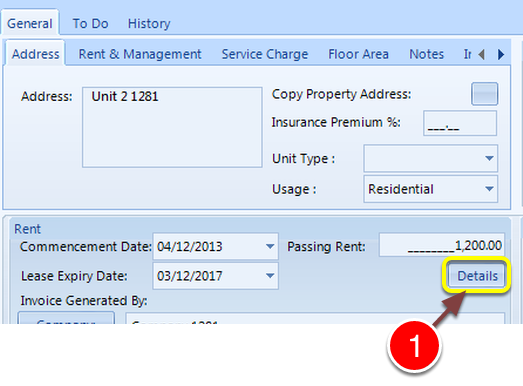Image resolution: width=523 pixels, height=386 pixels.
Task: Click the Unit 2 1281 address text
Action: tap(125, 96)
